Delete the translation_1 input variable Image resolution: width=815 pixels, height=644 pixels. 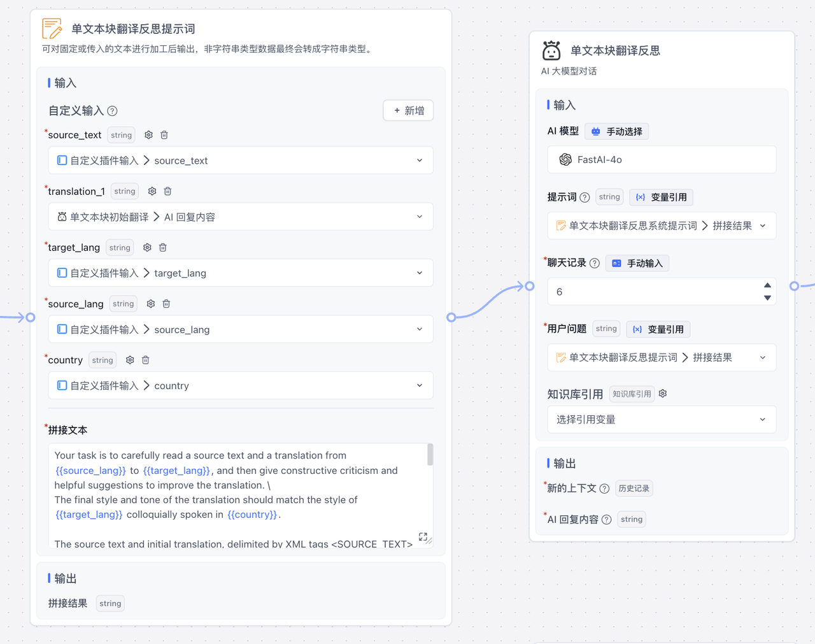(x=168, y=191)
